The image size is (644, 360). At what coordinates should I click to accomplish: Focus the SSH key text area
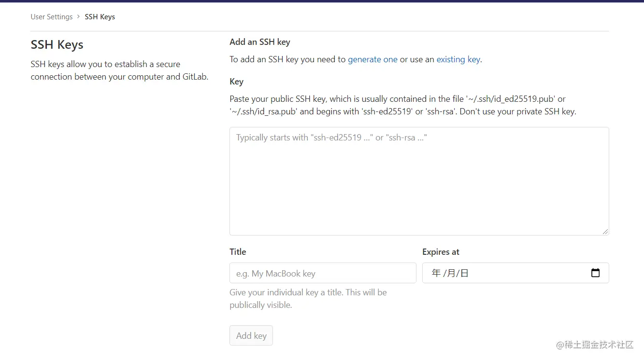(x=419, y=181)
